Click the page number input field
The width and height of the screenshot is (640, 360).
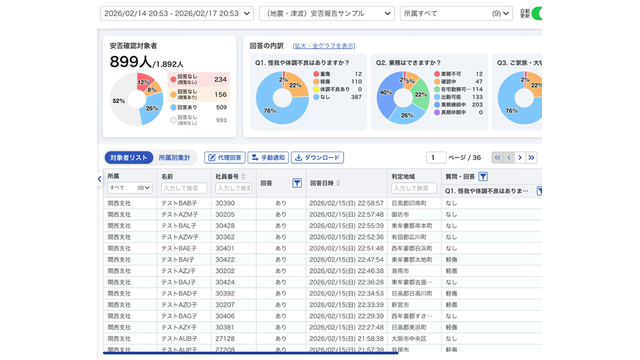coord(436,158)
